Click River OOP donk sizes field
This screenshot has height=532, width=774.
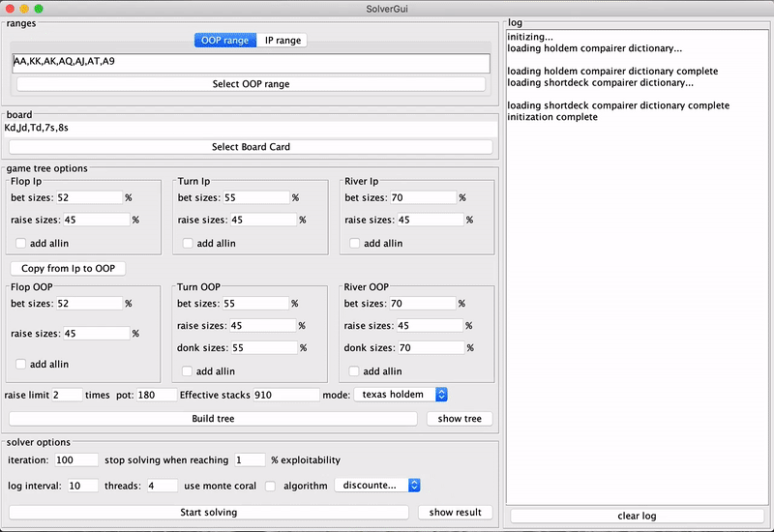pos(432,348)
